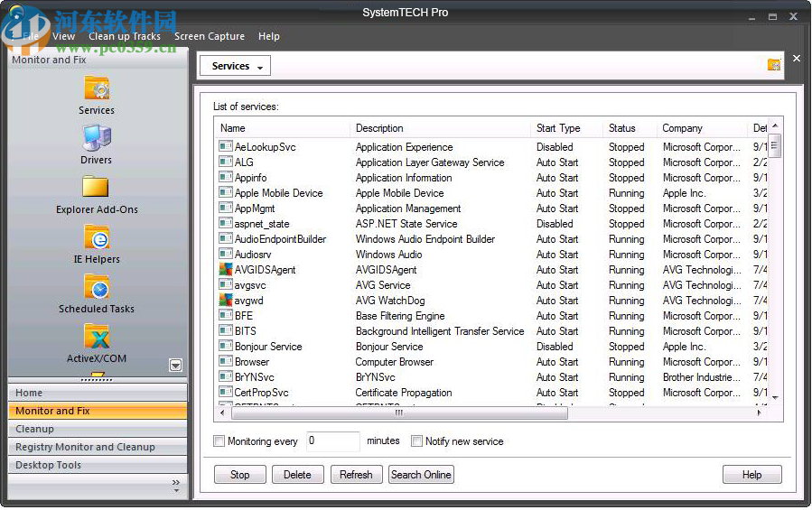Open the Screen Capture menu
Screen dimensions: 812x510
(210, 36)
